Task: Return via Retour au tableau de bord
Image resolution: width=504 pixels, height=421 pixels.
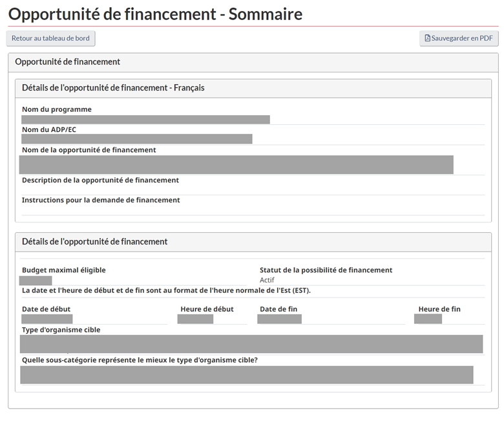Action: pos(50,39)
